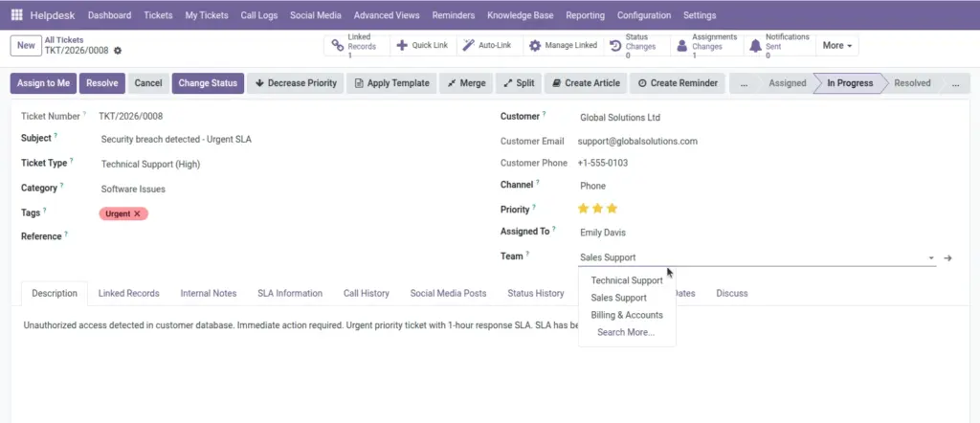The height and width of the screenshot is (423, 980).
Task: Go back to All Tickets breadcrumb
Action: tap(64, 40)
